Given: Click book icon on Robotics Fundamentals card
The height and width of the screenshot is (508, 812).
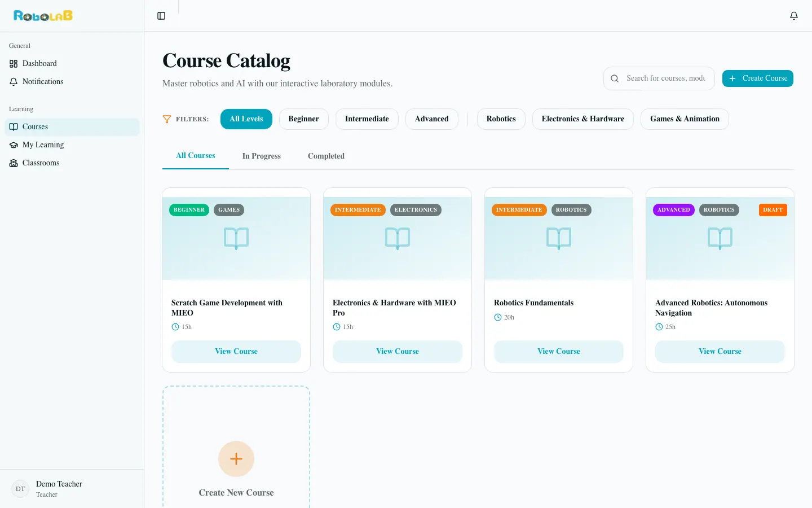Looking at the screenshot, I should click(x=559, y=238).
